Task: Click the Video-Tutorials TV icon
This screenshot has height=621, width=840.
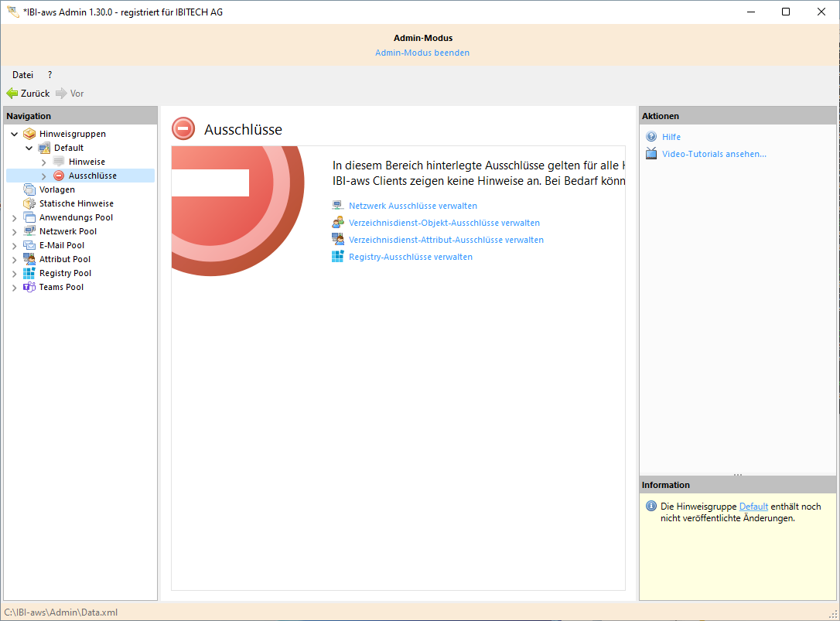Action: pos(651,154)
